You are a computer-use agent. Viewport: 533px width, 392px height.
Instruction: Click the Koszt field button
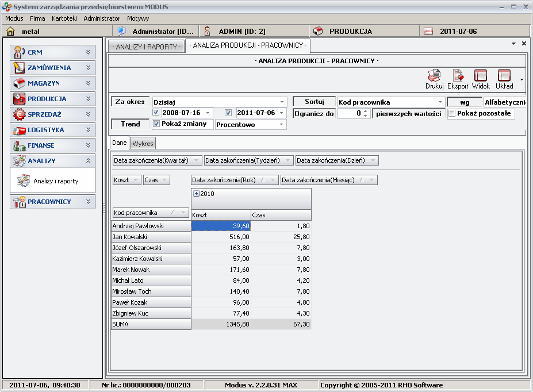pyautogui.click(x=126, y=180)
